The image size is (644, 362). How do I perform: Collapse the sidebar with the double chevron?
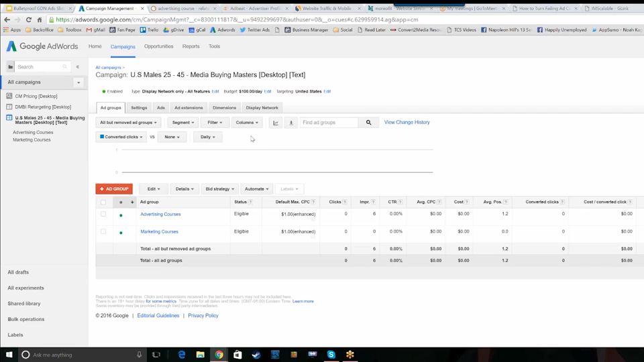point(78,66)
